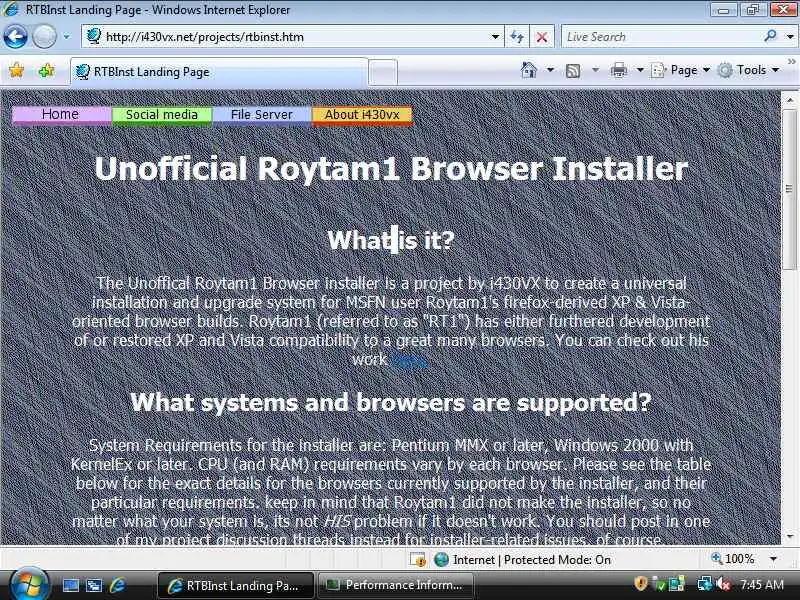Launch Internet Explorer from quick launch
The width and height of the screenshot is (800, 600).
(x=118, y=586)
